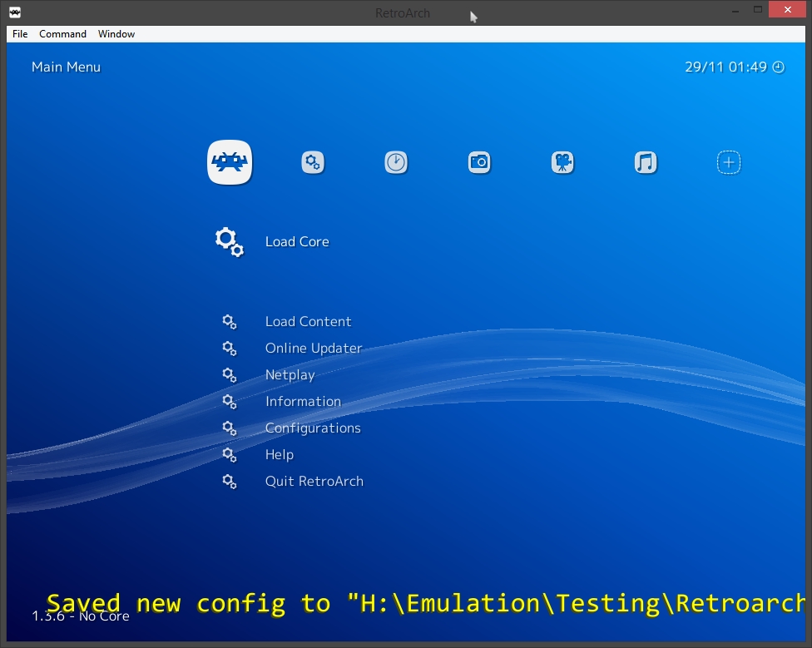Open the Images tab camera icon
This screenshot has width=812, height=648.
pyautogui.click(x=479, y=162)
